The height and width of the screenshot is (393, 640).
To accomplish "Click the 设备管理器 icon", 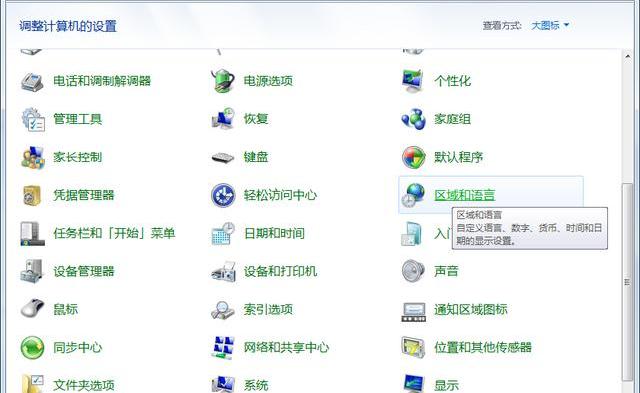I will [31, 271].
